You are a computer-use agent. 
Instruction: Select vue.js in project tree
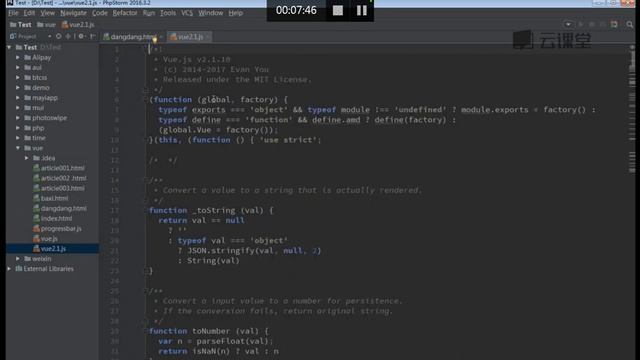click(x=45, y=239)
